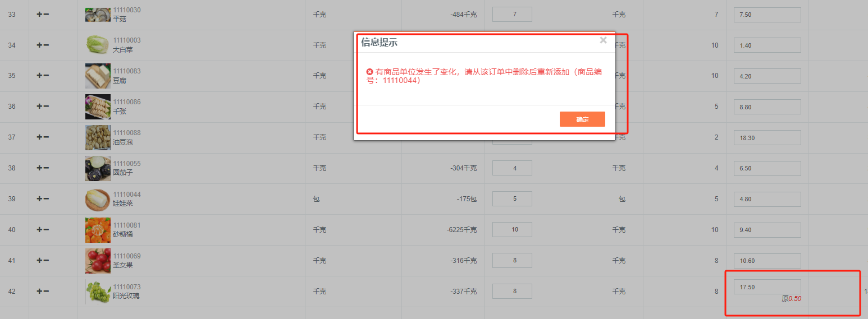Click the product name 阳光玫瑰
This screenshot has height=319, width=868.
pyautogui.click(x=126, y=296)
